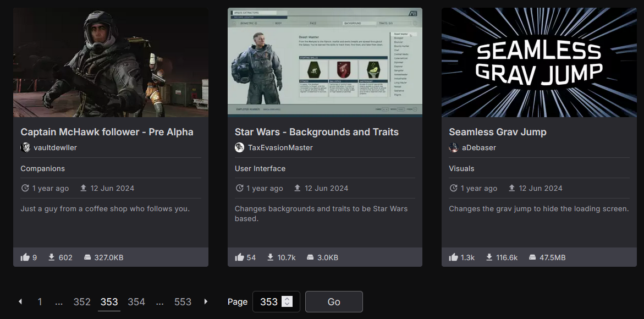Open the Star Wars Backgrounds mod thumbnail
644x319 pixels.
click(x=325, y=62)
